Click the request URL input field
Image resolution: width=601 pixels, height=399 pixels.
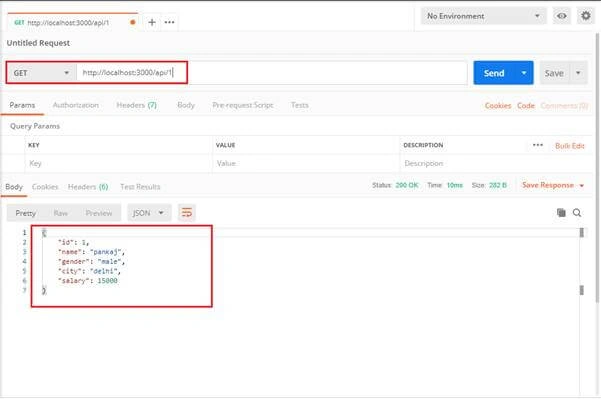pos(271,73)
